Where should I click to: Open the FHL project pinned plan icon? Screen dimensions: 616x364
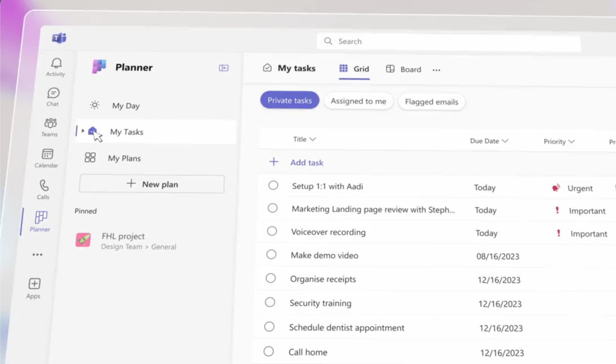click(x=83, y=240)
